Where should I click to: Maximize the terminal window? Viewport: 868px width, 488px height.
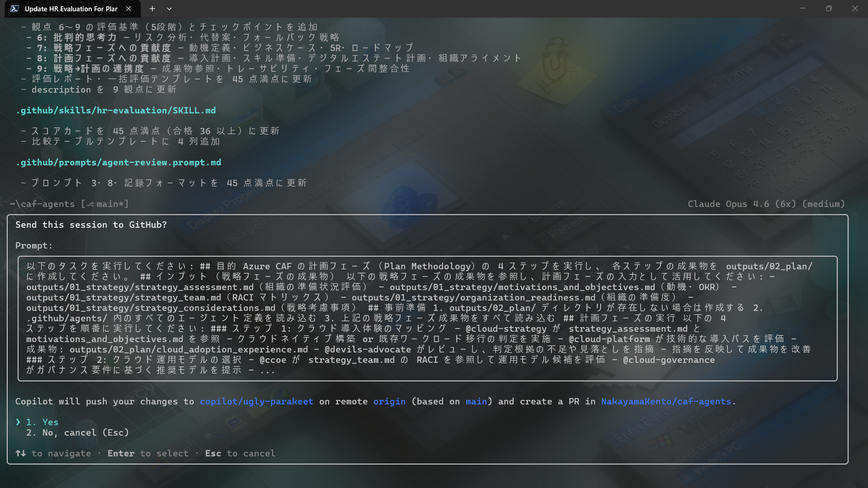pos(829,9)
